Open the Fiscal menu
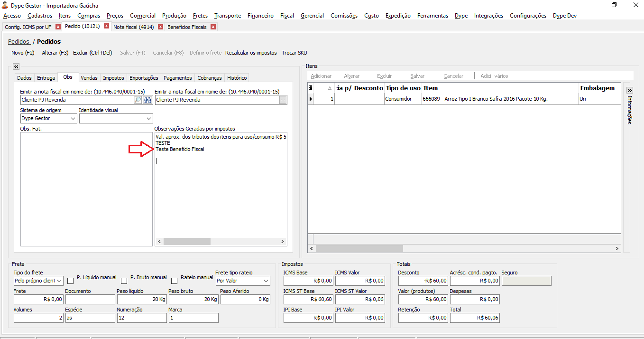 287,16
